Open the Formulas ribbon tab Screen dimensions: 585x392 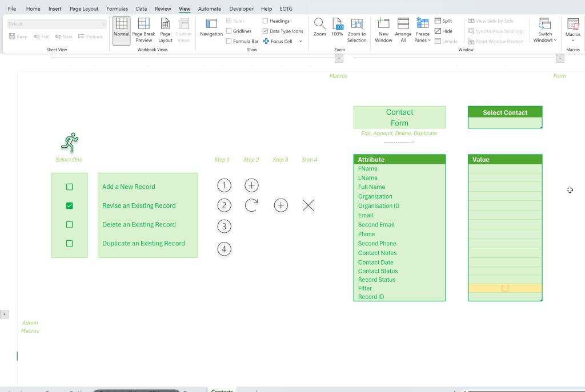[117, 9]
